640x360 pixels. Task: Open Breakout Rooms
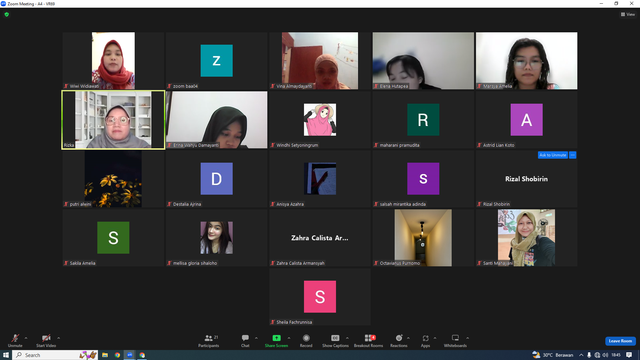(369, 340)
